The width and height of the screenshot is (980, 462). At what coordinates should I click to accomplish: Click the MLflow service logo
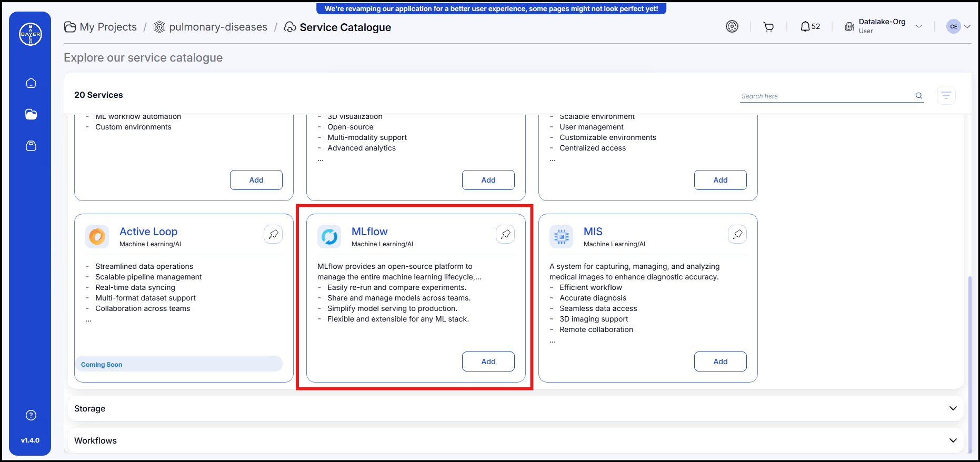[329, 237]
